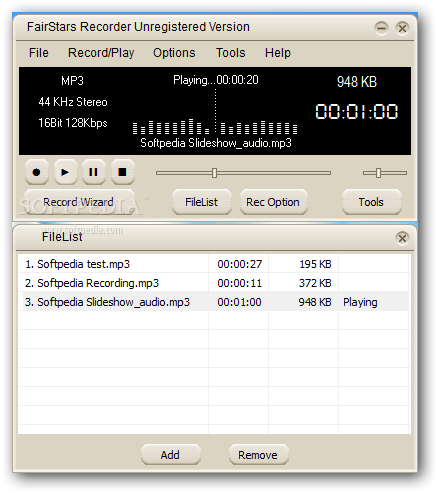The height and width of the screenshot is (493, 438).
Task: Close the FairStars Recorder main window
Action: pyautogui.click(x=402, y=28)
